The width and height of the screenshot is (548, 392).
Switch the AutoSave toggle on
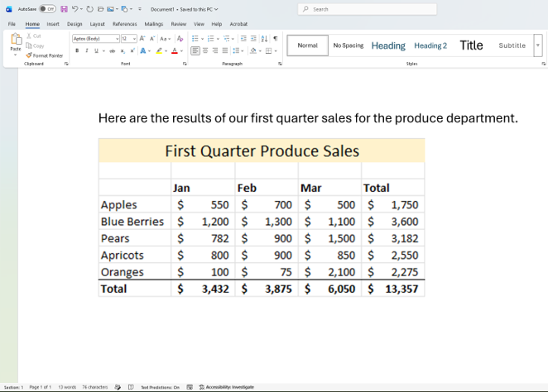(x=47, y=9)
